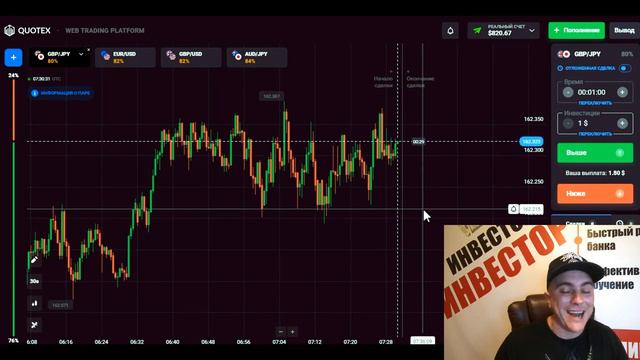640x360 pixels.
Task: Place an Up trade with green button
Action: point(595,153)
